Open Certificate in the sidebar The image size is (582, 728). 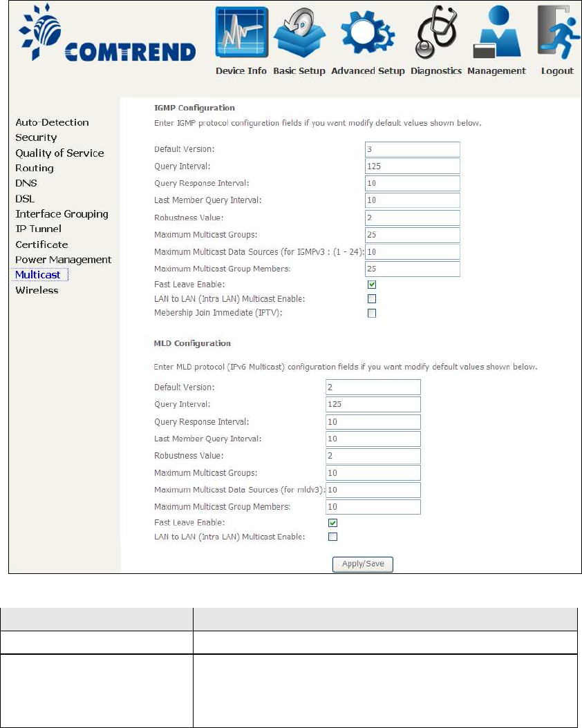click(41, 245)
